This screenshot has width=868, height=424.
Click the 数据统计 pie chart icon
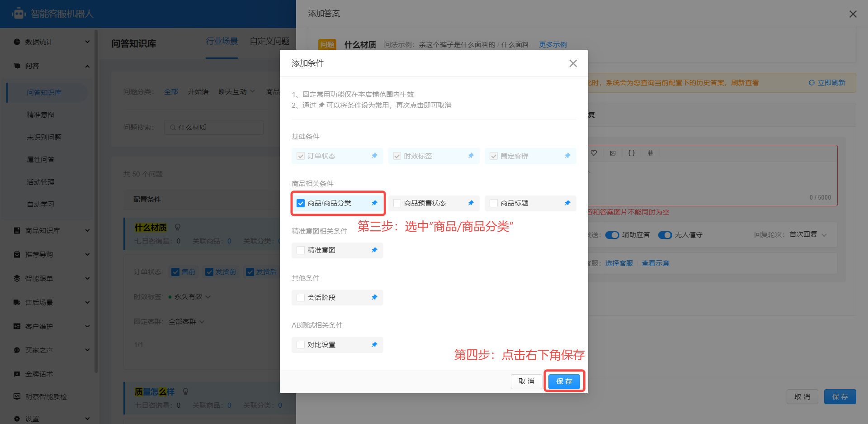click(17, 42)
